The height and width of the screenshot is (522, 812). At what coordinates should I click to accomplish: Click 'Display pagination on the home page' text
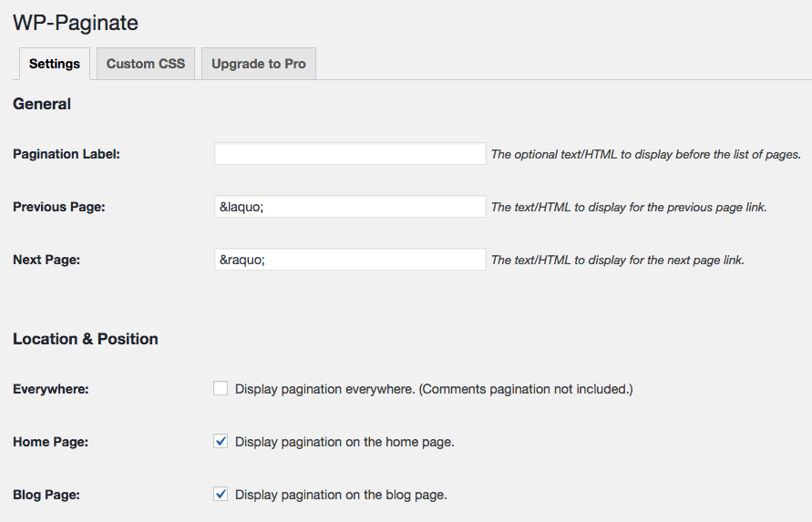pyautogui.click(x=344, y=442)
